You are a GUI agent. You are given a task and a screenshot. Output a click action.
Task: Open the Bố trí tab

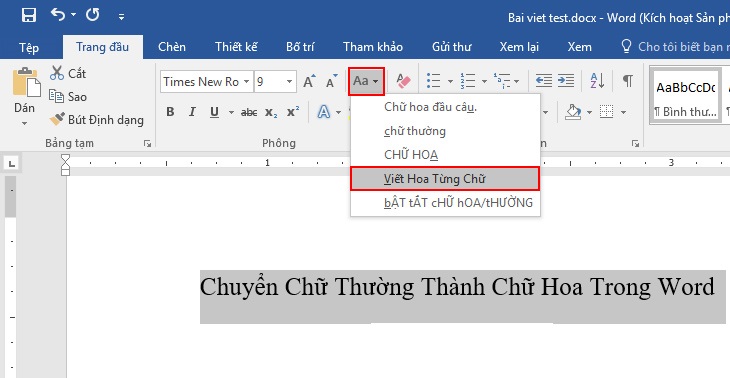point(300,47)
